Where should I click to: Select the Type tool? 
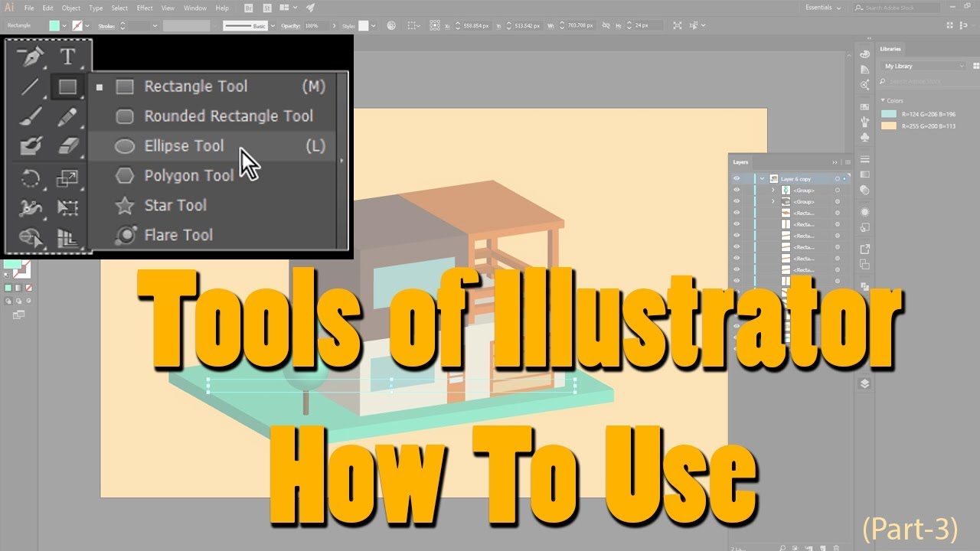click(x=68, y=57)
